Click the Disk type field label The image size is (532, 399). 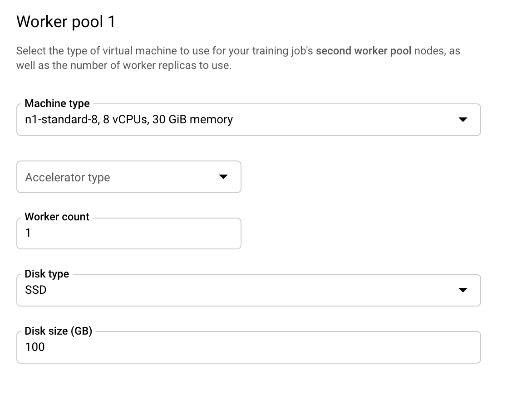pos(47,274)
